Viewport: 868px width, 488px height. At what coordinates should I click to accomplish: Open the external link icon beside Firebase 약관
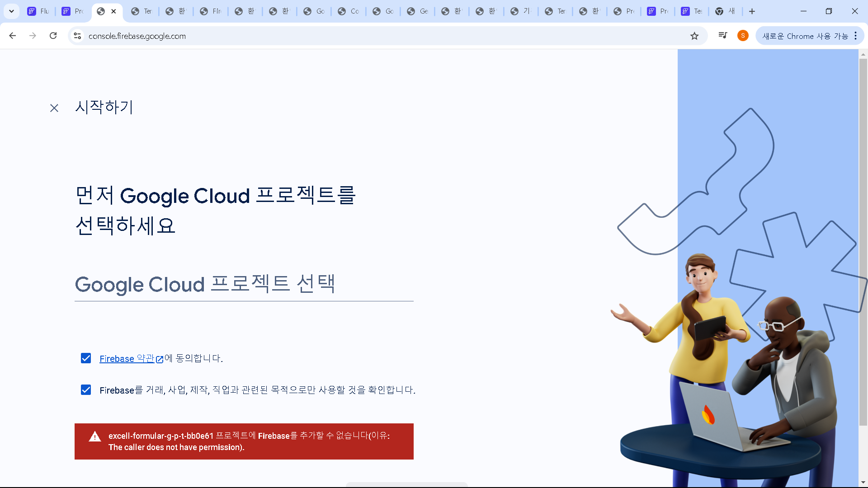tap(160, 359)
